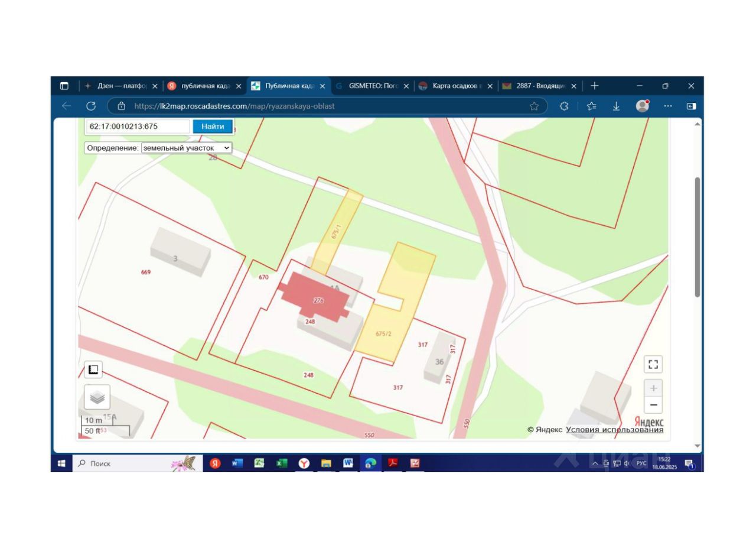
Task: Click building number 36 on map
Action: tap(439, 362)
